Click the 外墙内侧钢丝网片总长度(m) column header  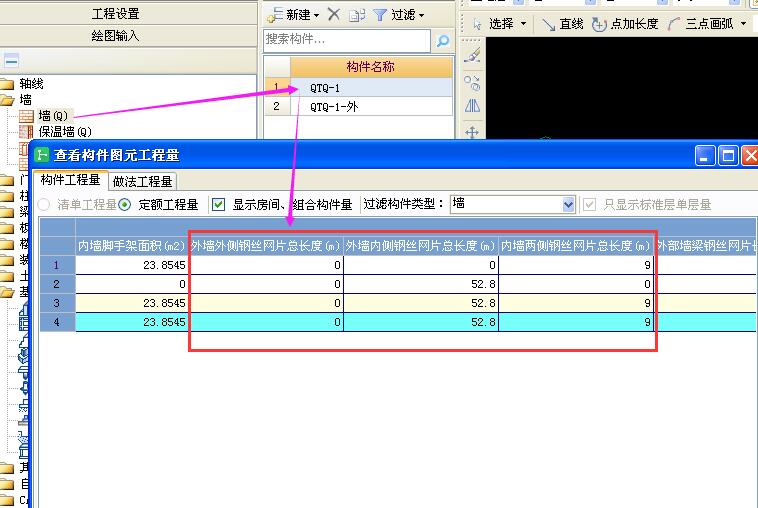421,246
